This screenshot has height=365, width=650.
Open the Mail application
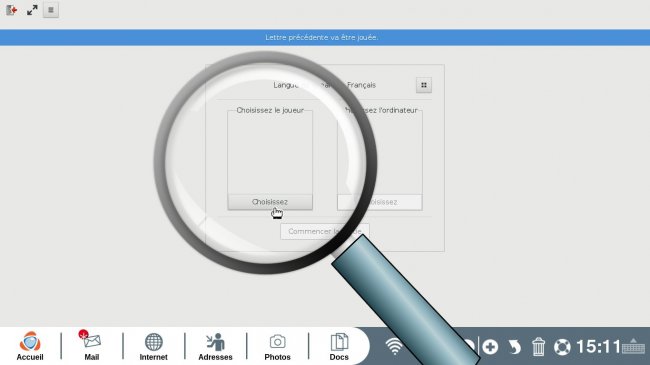[x=91, y=346]
